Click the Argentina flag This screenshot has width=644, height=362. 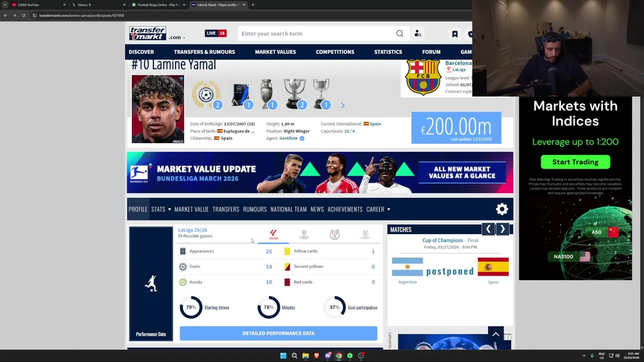(x=408, y=267)
